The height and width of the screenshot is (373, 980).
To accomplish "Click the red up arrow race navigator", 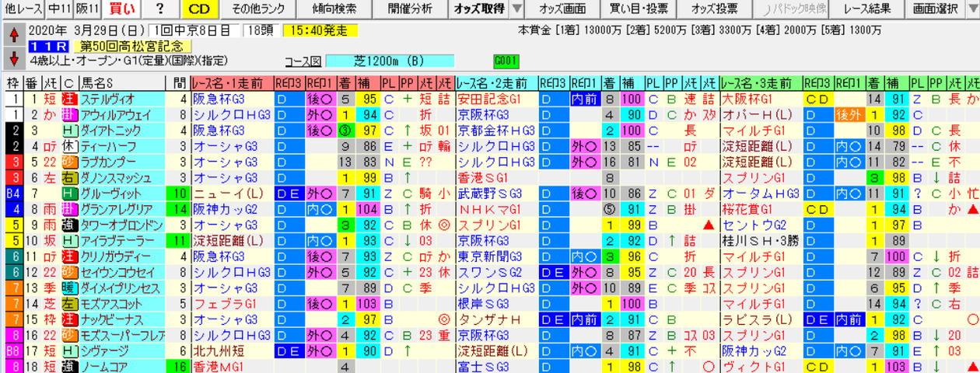I will 12,35.
